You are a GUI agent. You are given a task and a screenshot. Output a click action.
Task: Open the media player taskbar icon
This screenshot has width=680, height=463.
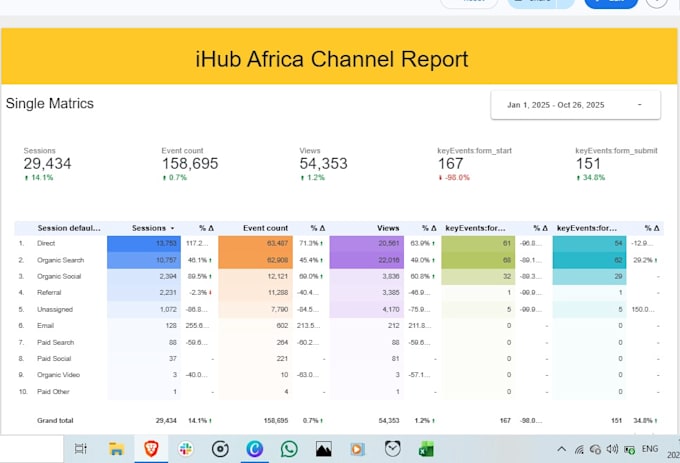(357, 449)
